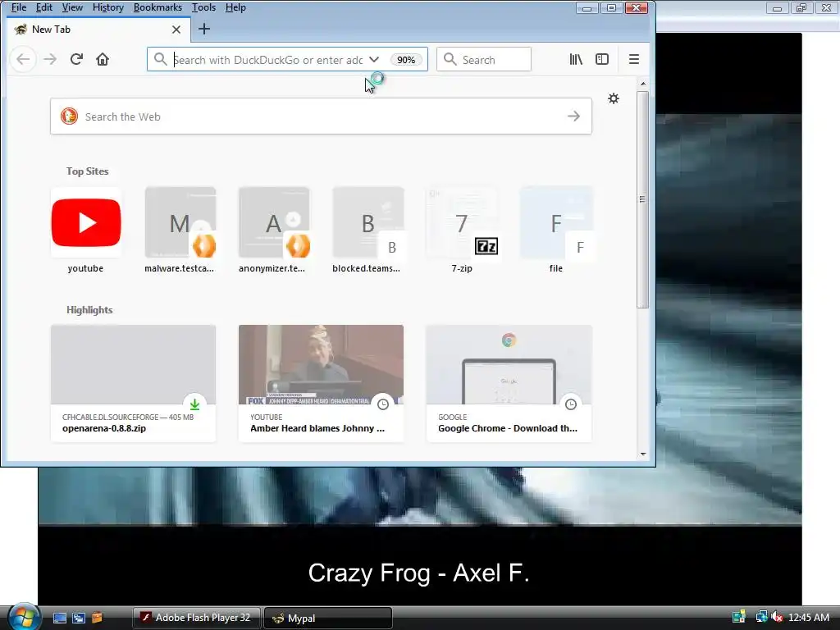The image size is (840, 630).
Task: Click the muted volume tray icon
Action: 776,617
